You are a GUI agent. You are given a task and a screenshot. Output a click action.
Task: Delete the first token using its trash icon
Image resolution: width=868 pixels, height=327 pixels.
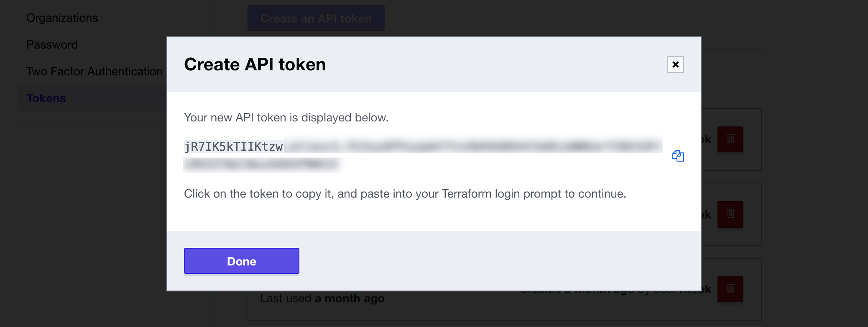point(730,139)
